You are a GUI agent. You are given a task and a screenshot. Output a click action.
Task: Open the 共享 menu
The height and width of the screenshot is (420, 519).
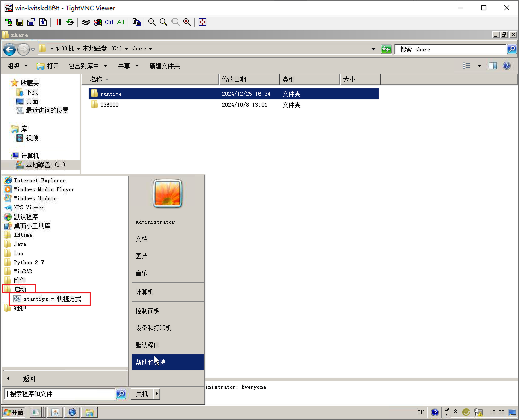click(x=128, y=66)
